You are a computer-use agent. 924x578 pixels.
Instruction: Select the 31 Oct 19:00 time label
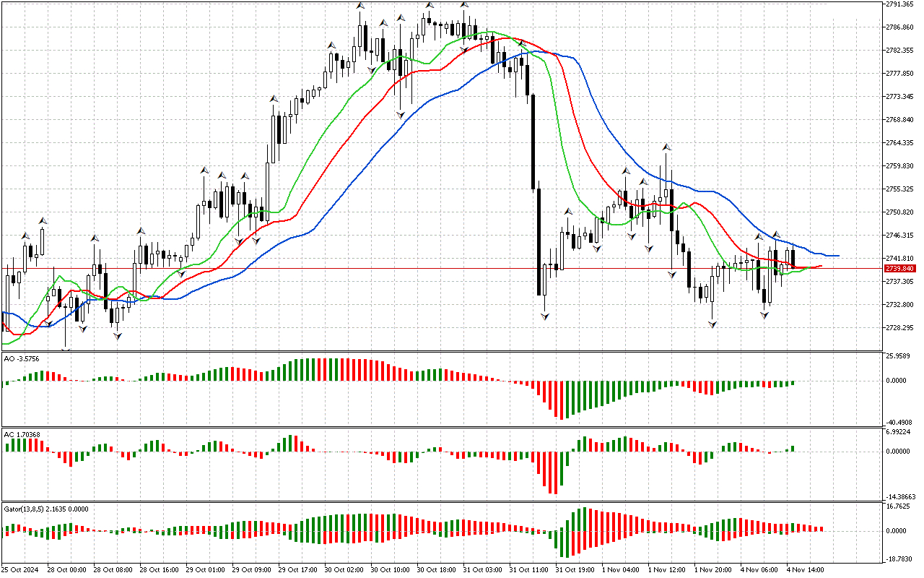pyautogui.click(x=575, y=570)
